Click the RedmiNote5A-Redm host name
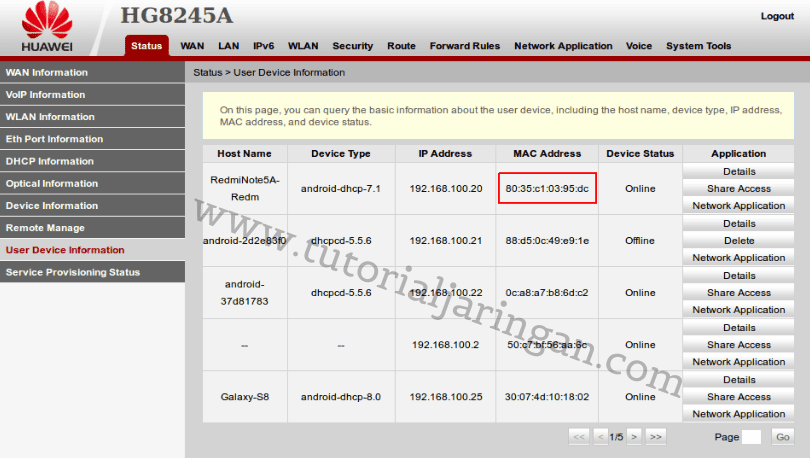The height and width of the screenshot is (458, 810). click(x=245, y=188)
